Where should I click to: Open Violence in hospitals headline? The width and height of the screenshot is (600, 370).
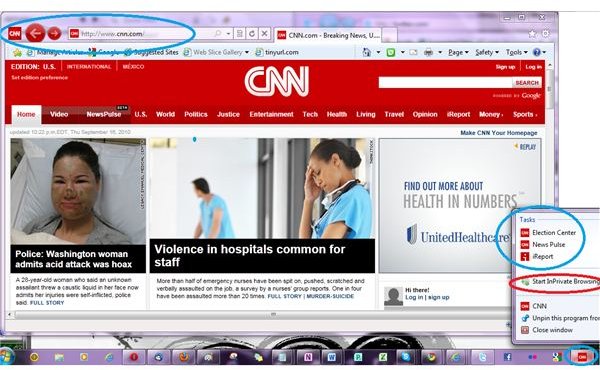click(x=250, y=256)
